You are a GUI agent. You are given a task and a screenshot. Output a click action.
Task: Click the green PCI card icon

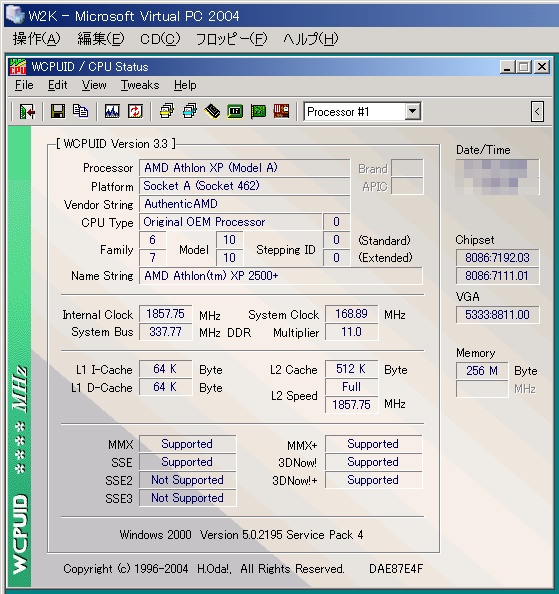coord(258,112)
